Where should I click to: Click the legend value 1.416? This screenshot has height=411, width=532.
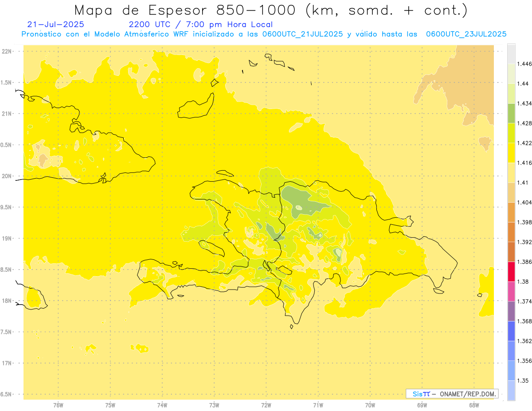(525, 163)
